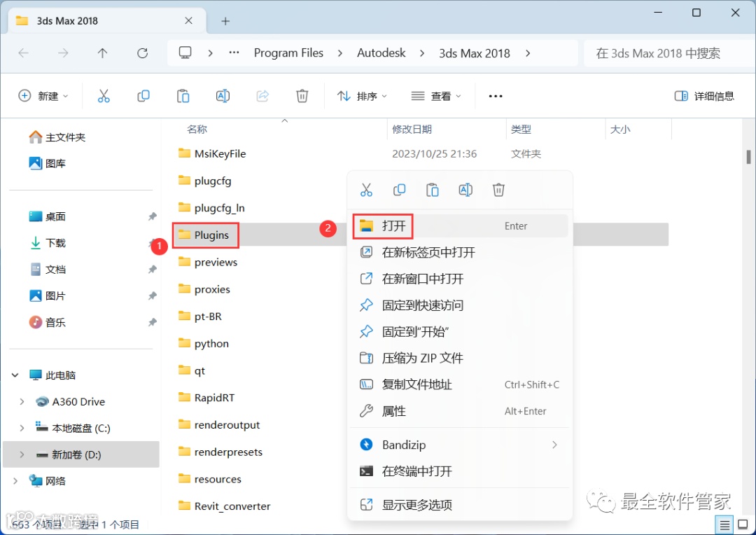
Task: Expand the 网络 tree node
Action: [15, 481]
